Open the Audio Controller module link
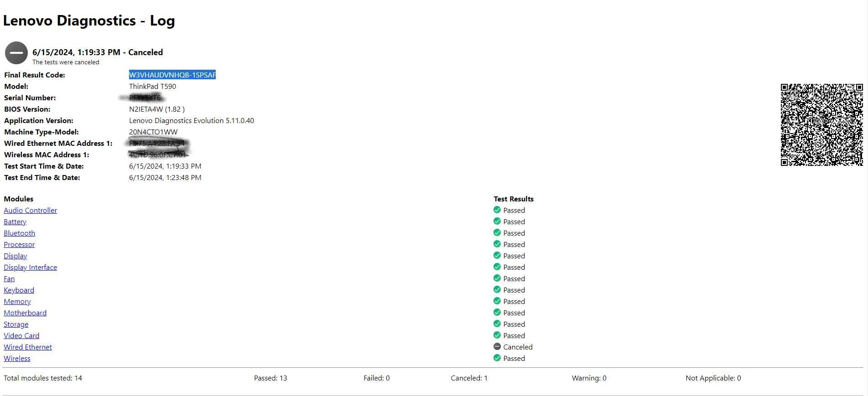868x396 pixels. (31, 210)
